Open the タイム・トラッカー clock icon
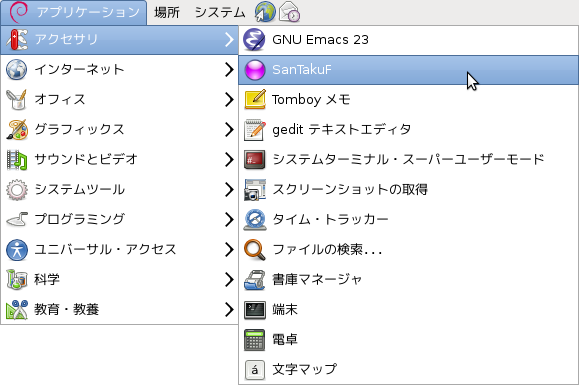Image resolution: width=579 pixels, height=385 pixels. (254, 220)
